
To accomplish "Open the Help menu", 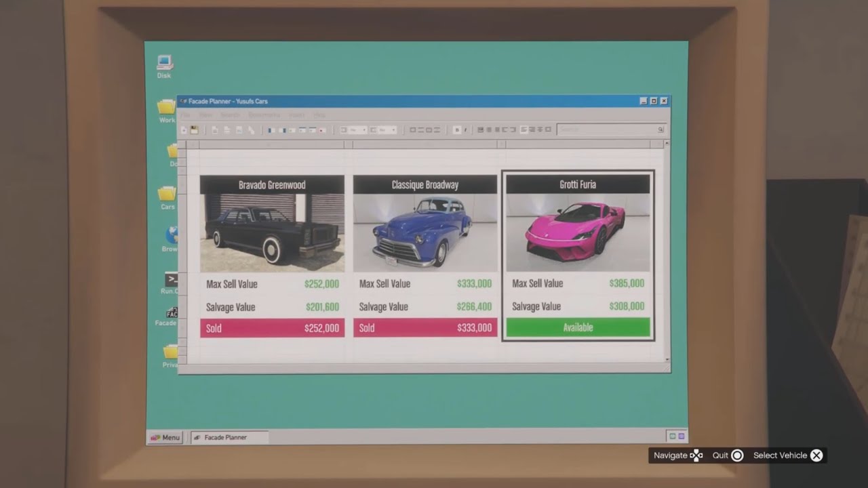I will coord(319,115).
